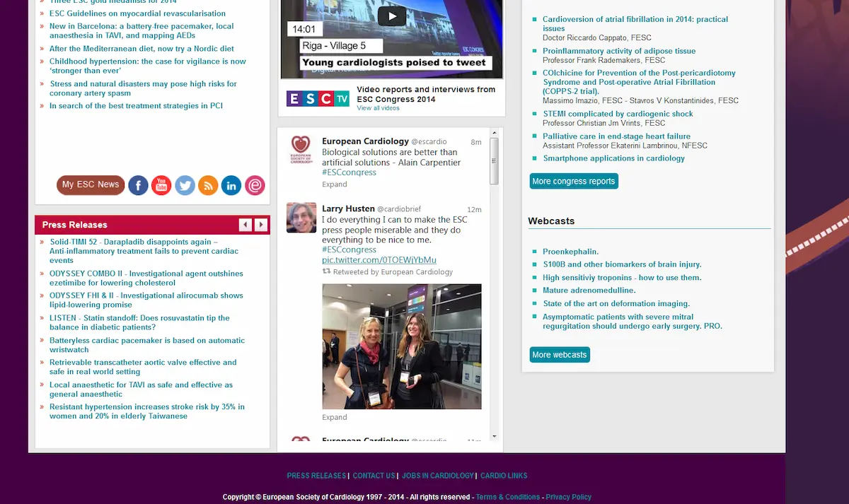Open the COPPS-2 trial colchicine report
Image resolution: width=849 pixels, height=504 pixels.
click(x=639, y=82)
